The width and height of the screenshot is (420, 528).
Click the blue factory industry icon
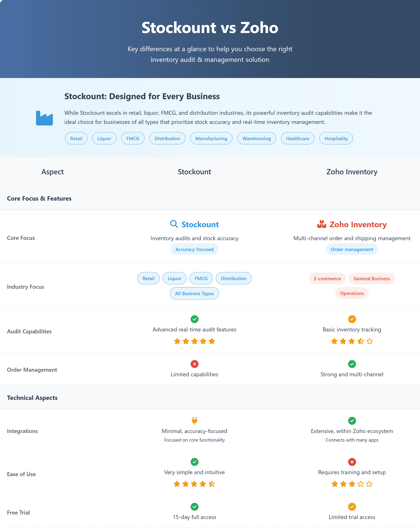tap(44, 118)
